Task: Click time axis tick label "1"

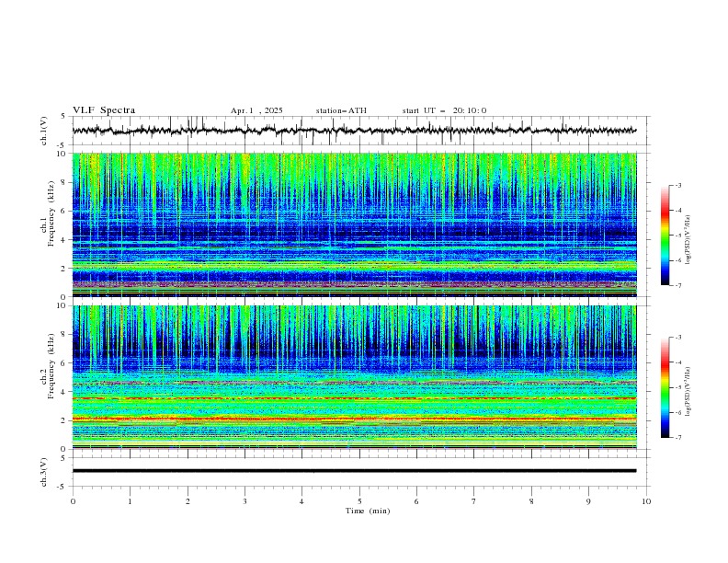Action: pyautogui.click(x=130, y=501)
